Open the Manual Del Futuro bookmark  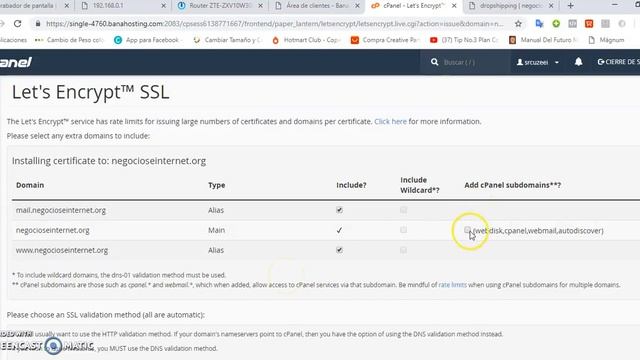pos(544,40)
